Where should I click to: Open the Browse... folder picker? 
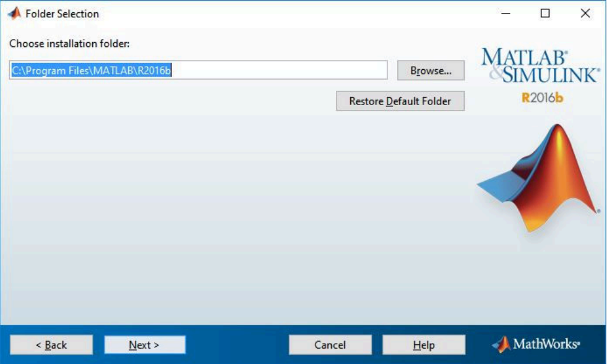click(431, 70)
